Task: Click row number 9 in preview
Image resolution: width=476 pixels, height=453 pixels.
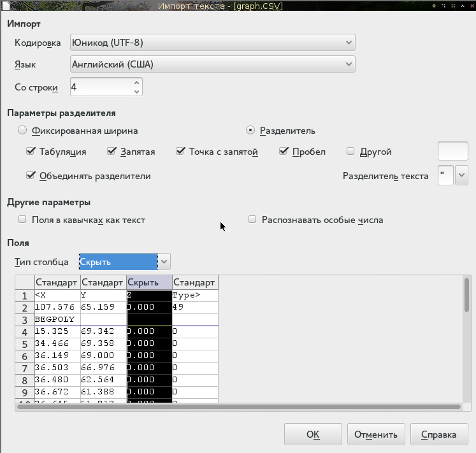Action: coord(25,392)
